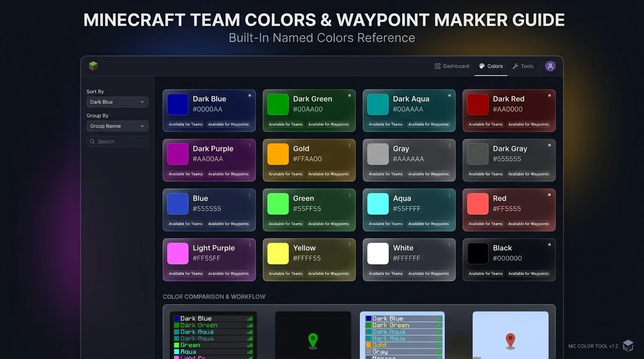
Task: Star the Dark Gray color card
Action: pyautogui.click(x=549, y=145)
